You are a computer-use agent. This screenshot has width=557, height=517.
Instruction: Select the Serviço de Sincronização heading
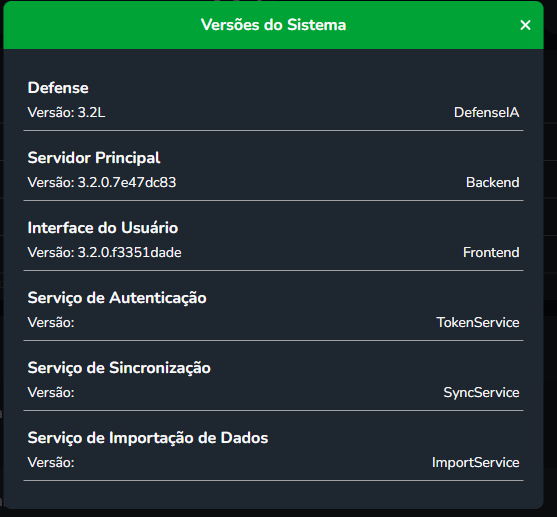pyautogui.click(x=119, y=368)
